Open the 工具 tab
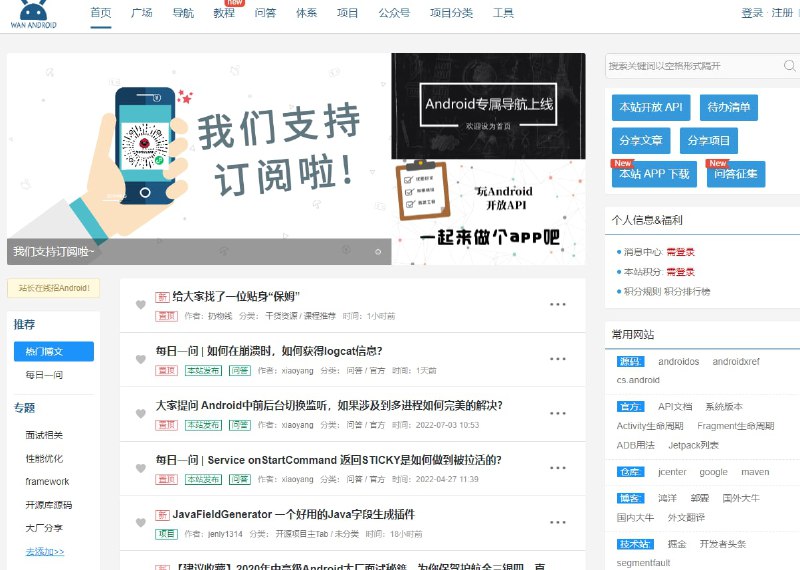The image size is (800, 570). coord(503,13)
